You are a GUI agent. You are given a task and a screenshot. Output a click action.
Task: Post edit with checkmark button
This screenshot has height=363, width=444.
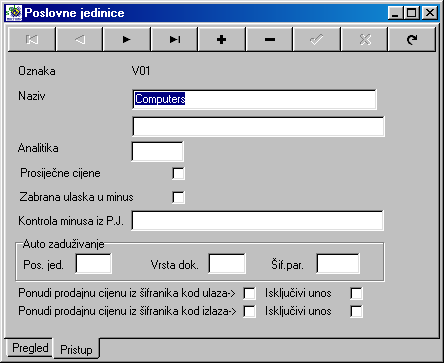317,40
